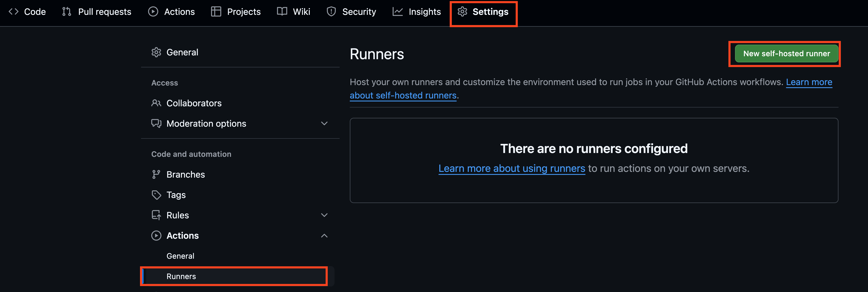Click the play icon beside sidebar Actions
The height and width of the screenshot is (292, 868).
tap(156, 235)
